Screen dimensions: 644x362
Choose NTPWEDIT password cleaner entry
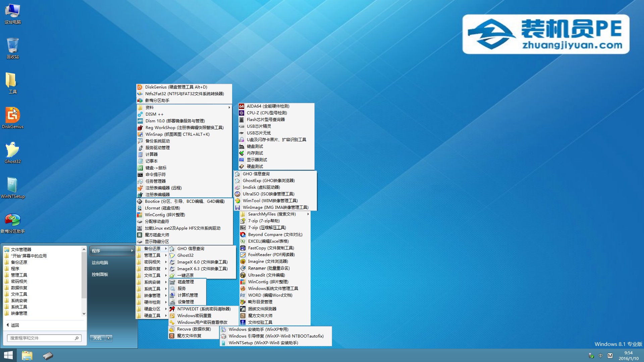(x=204, y=309)
